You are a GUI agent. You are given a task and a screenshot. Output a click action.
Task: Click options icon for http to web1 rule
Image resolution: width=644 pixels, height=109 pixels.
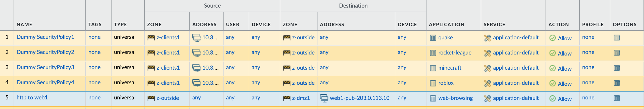pyautogui.click(x=617, y=98)
